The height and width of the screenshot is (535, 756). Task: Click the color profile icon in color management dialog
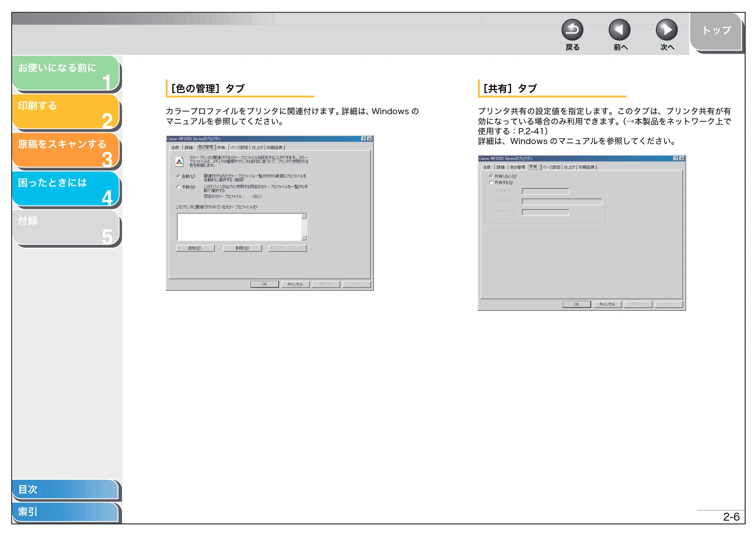point(179,162)
